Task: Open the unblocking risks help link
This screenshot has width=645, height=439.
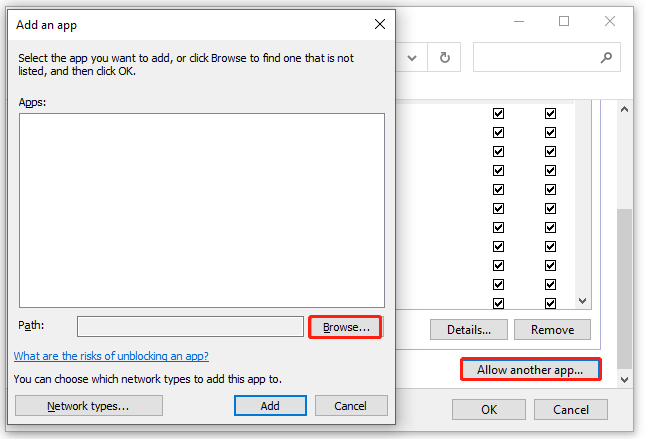Action: tap(111, 355)
